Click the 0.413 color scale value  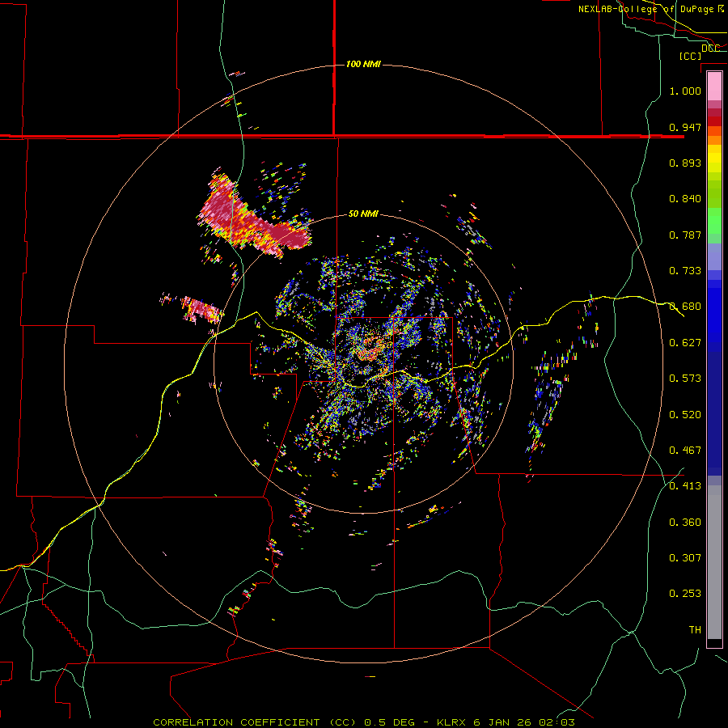click(x=685, y=486)
